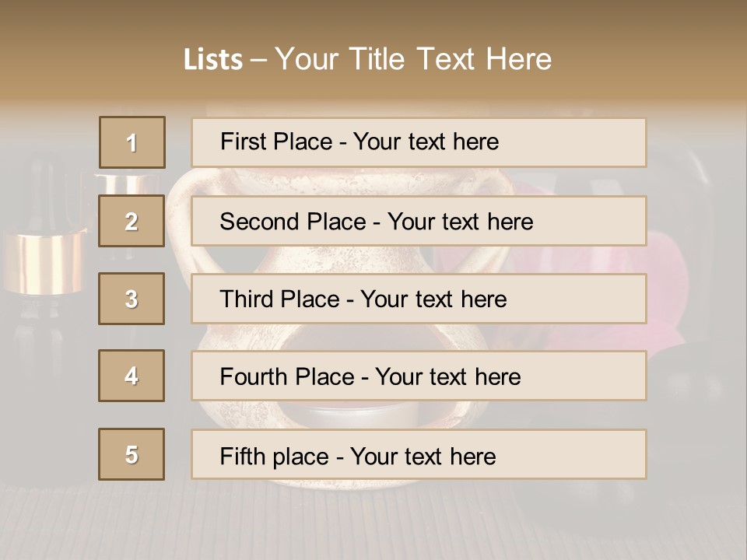Click the gold bottle cap in the background

45,262
